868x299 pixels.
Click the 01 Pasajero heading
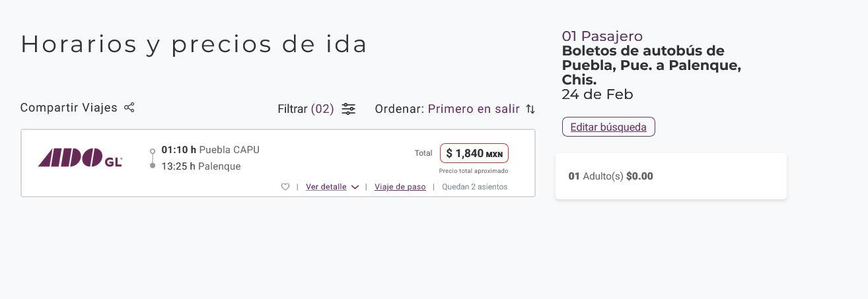coord(602,36)
